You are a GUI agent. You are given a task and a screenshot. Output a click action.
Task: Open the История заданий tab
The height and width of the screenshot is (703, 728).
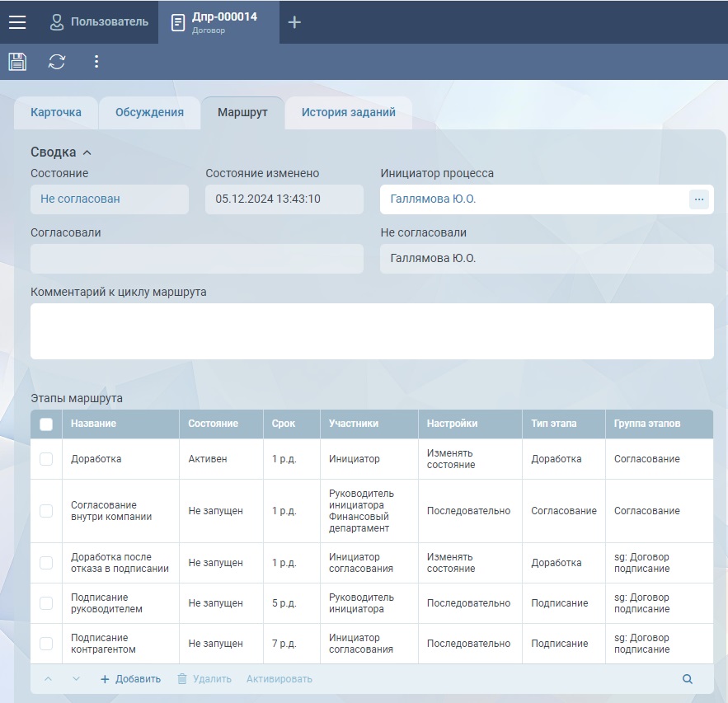pos(348,113)
